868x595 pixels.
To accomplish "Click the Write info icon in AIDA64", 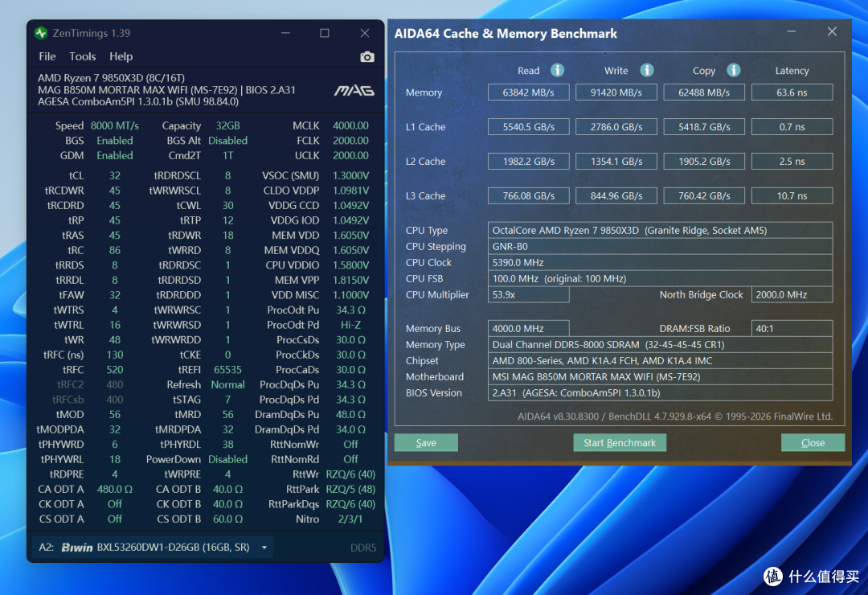I will [x=646, y=71].
